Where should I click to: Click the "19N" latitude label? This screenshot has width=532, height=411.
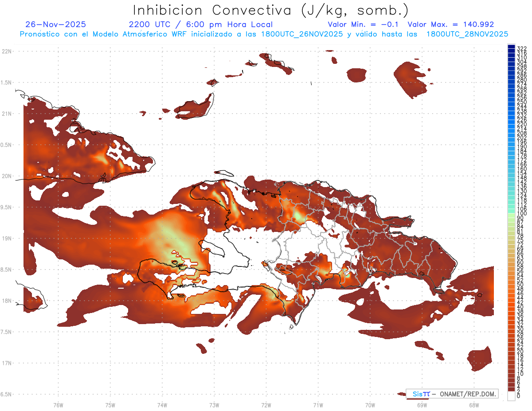pyautogui.click(x=6, y=238)
